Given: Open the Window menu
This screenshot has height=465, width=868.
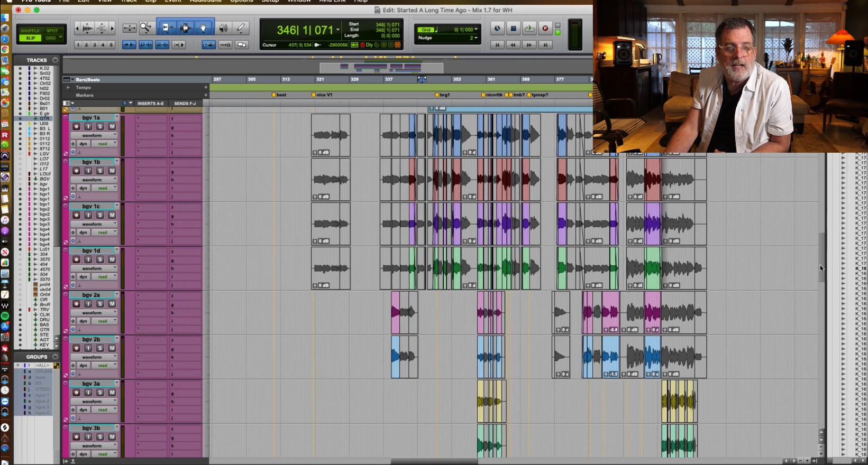Looking at the screenshot, I should (299, 2).
